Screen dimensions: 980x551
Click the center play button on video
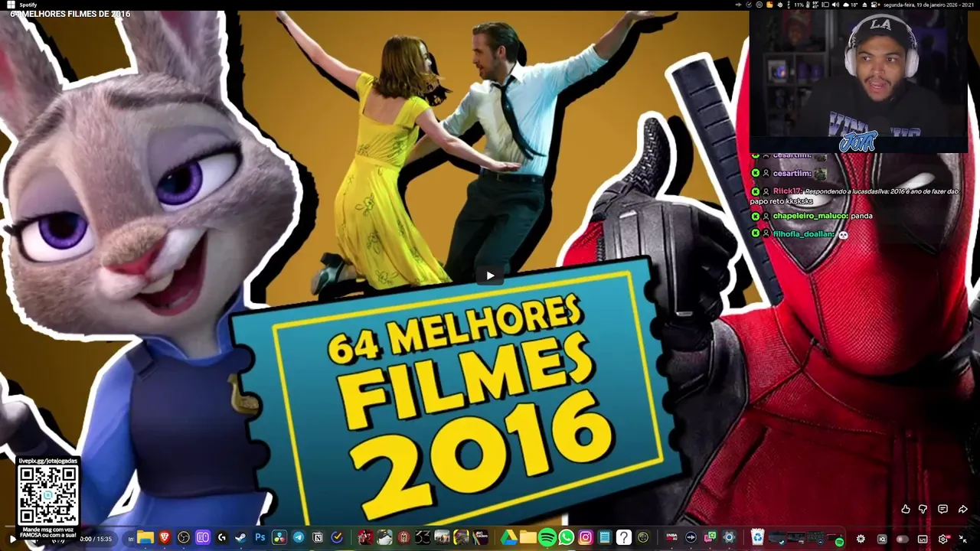tap(490, 275)
